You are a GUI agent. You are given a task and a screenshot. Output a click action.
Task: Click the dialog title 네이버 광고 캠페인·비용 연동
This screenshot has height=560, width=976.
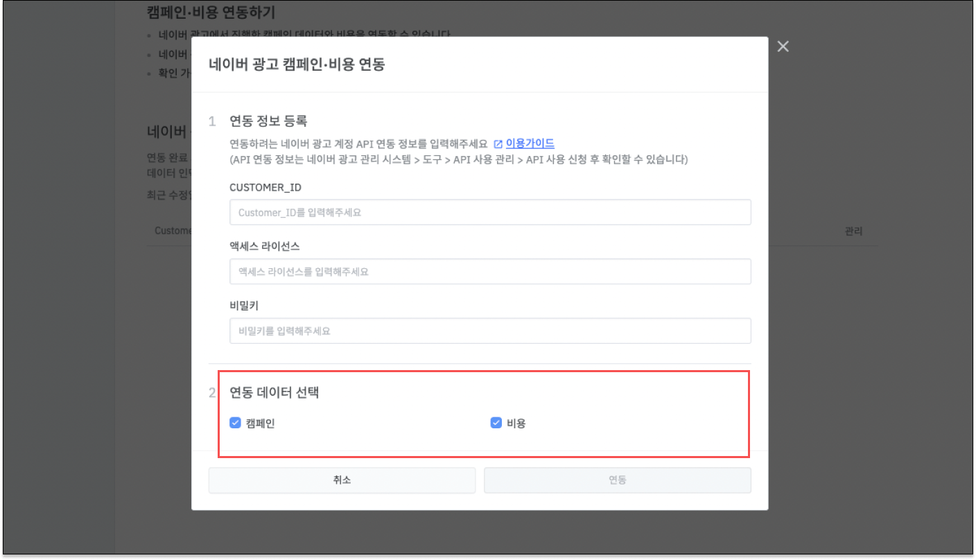pos(297,64)
